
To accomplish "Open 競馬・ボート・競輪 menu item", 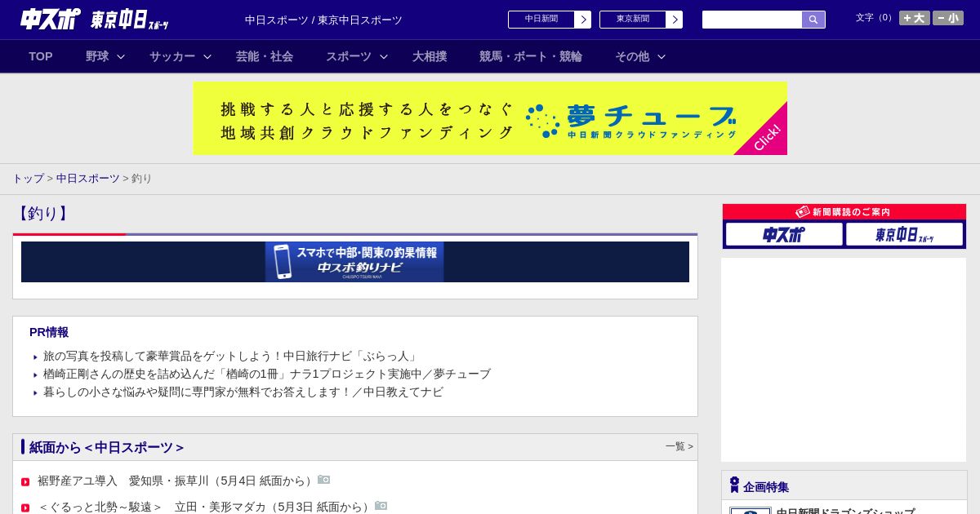I will coord(531,56).
